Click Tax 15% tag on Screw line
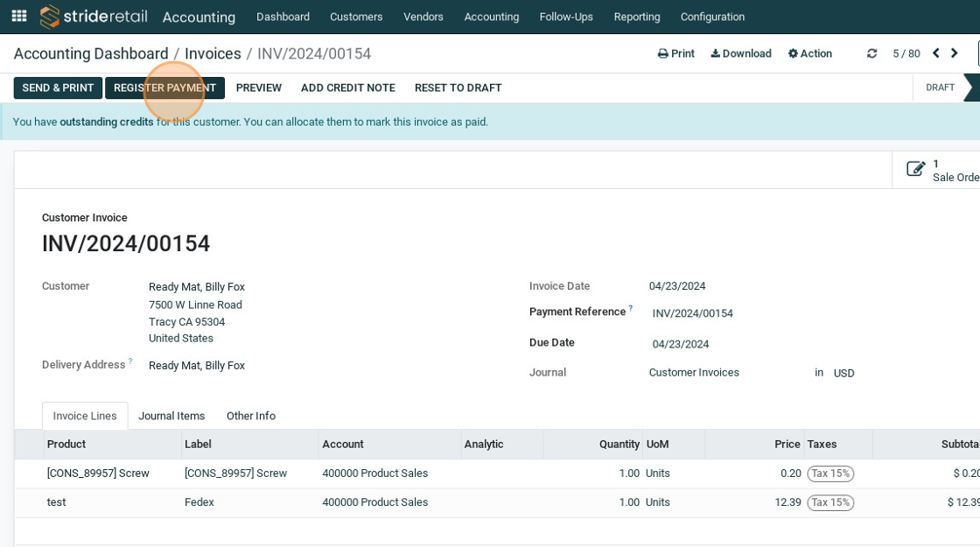 [x=830, y=473]
